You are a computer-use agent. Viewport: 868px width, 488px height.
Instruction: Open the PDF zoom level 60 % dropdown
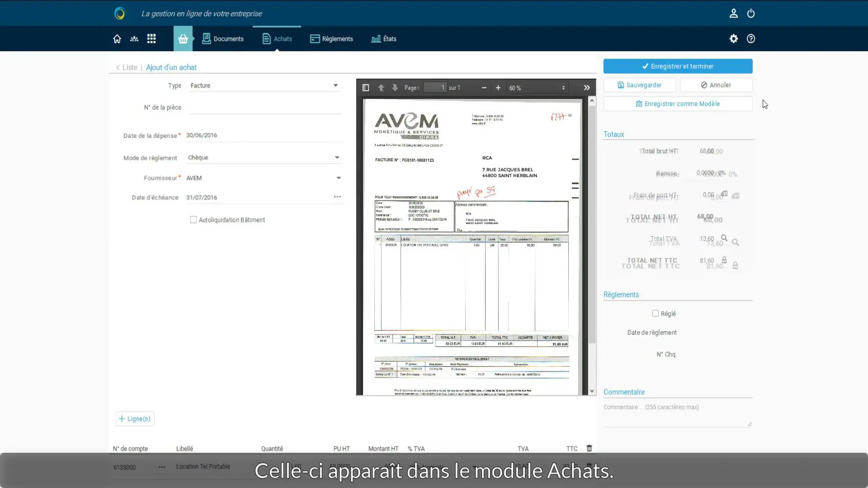(537, 88)
